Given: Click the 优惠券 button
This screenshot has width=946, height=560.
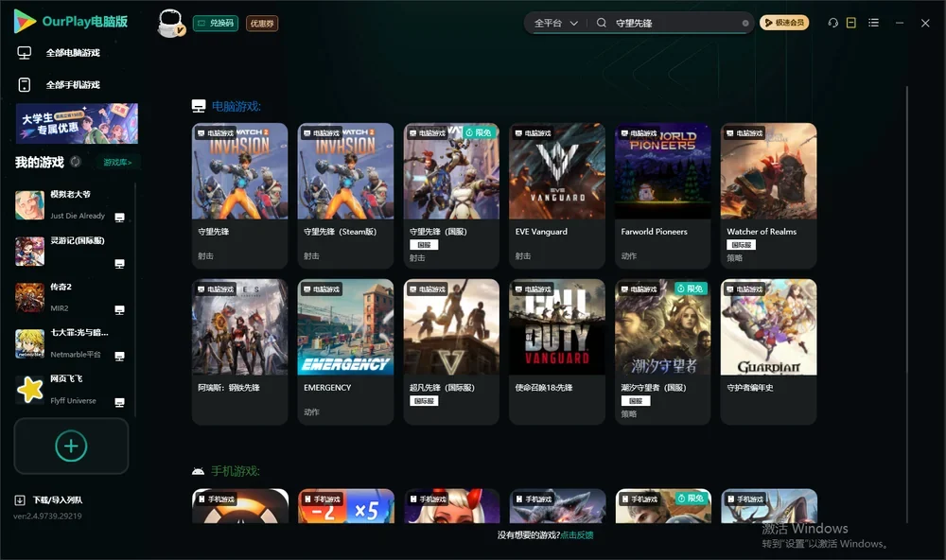Looking at the screenshot, I should click(262, 24).
